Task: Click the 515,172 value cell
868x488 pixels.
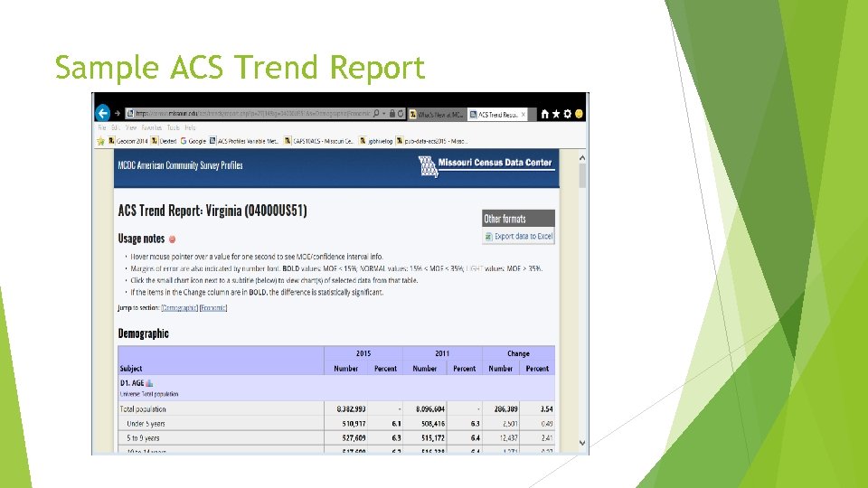Action: tap(433, 438)
